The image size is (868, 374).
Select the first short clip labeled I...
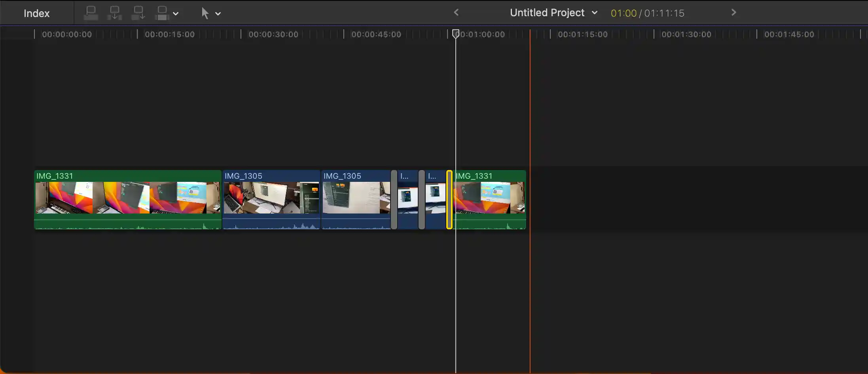click(408, 199)
